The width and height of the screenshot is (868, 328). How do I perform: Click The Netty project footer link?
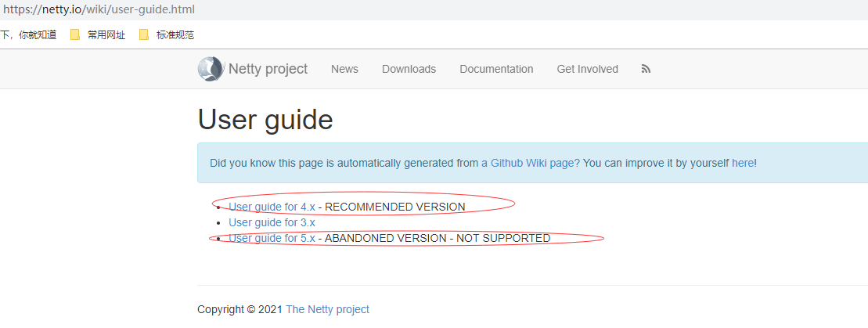pos(327,309)
